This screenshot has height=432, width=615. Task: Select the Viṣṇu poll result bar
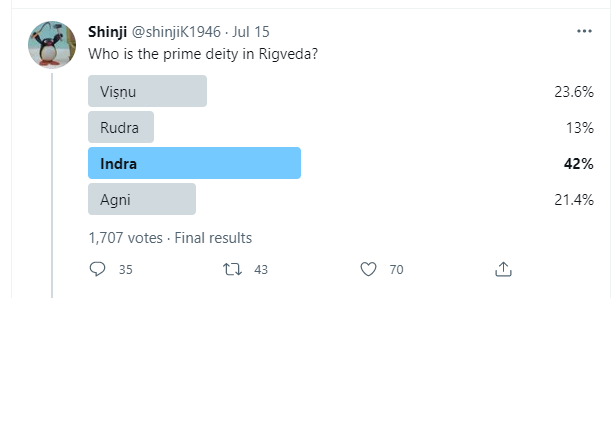tap(147, 91)
